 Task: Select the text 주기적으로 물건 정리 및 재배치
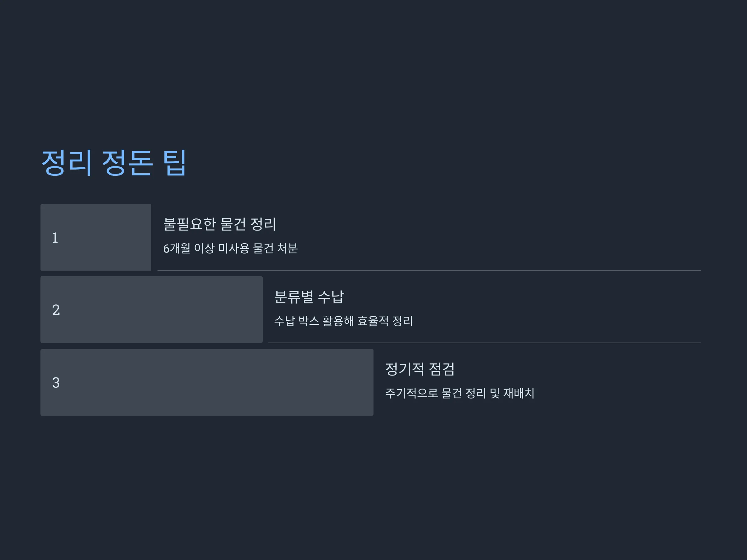(460, 393)
